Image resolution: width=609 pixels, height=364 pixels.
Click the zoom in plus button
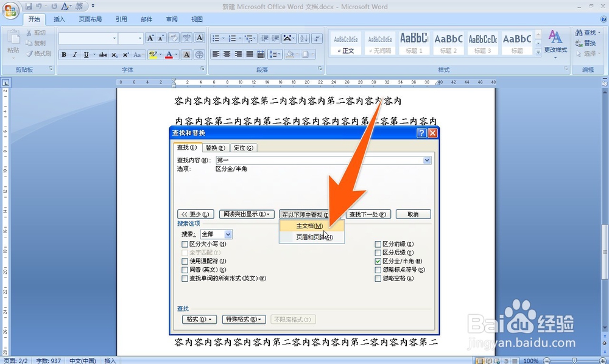click(602, 361)
